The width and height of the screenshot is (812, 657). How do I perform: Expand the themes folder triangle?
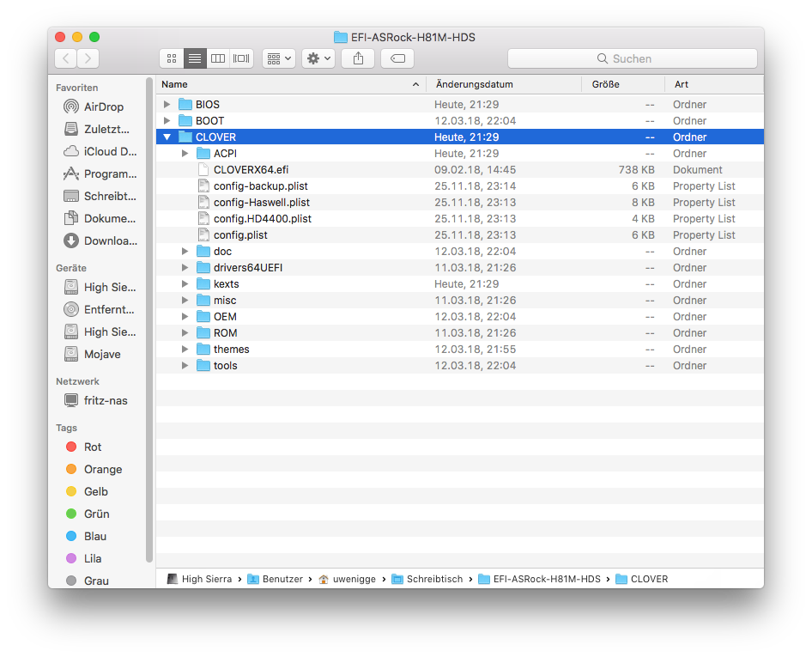185,350
